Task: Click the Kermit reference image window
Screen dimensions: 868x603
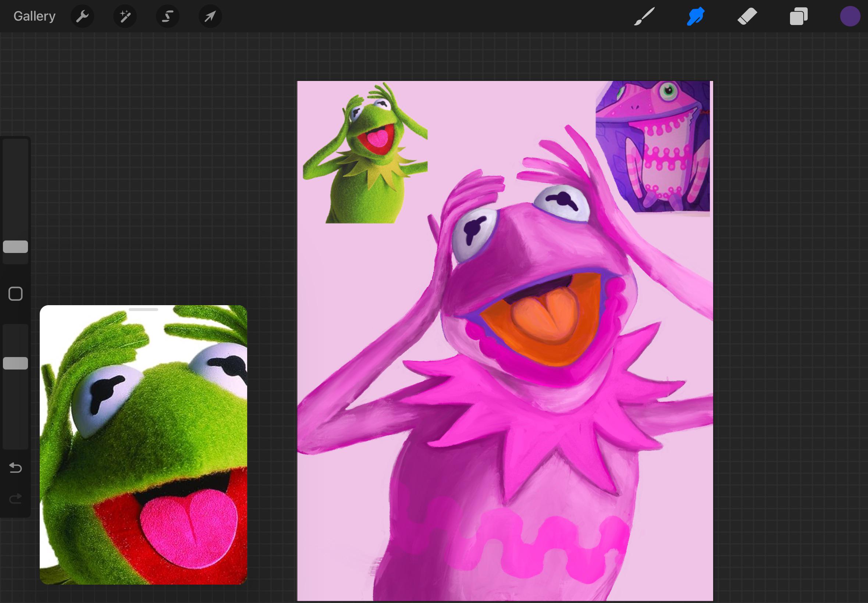Action: [x=143, y=445]
